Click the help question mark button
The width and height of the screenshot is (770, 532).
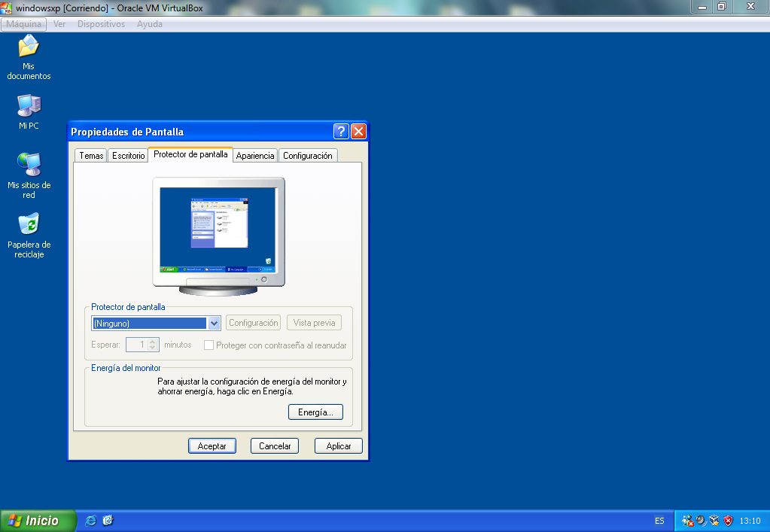(341, 132)
